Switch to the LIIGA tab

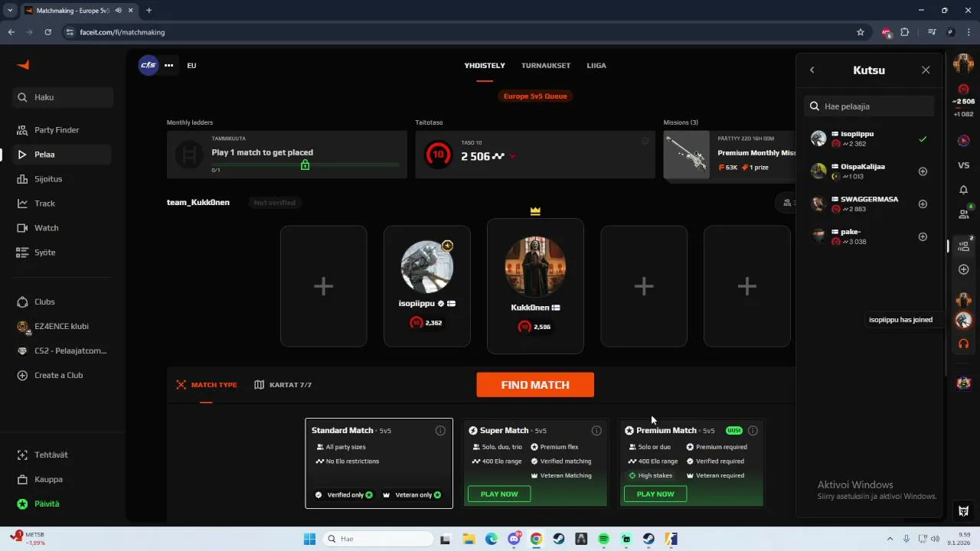[x=596, y=65]
